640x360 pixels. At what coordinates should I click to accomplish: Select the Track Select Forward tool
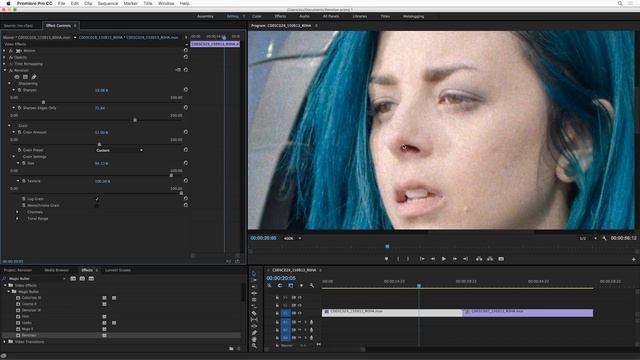pyautogui.click(x=254, y=280)
